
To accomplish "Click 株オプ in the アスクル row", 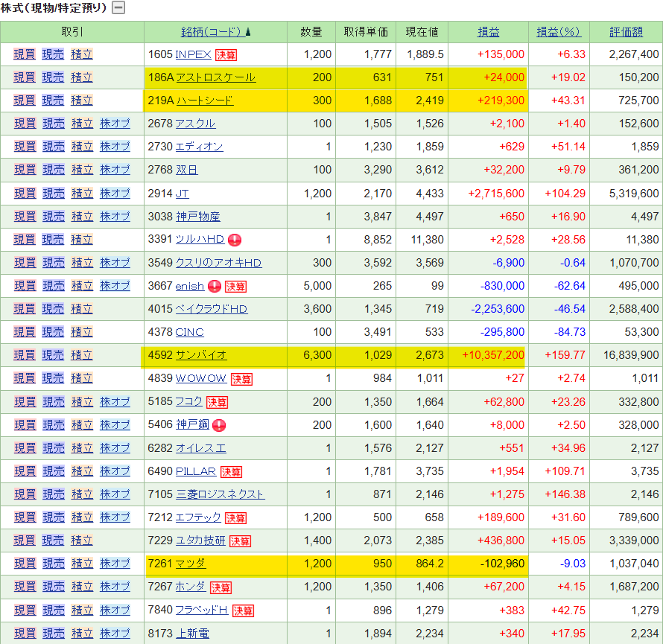I will 115,124.
